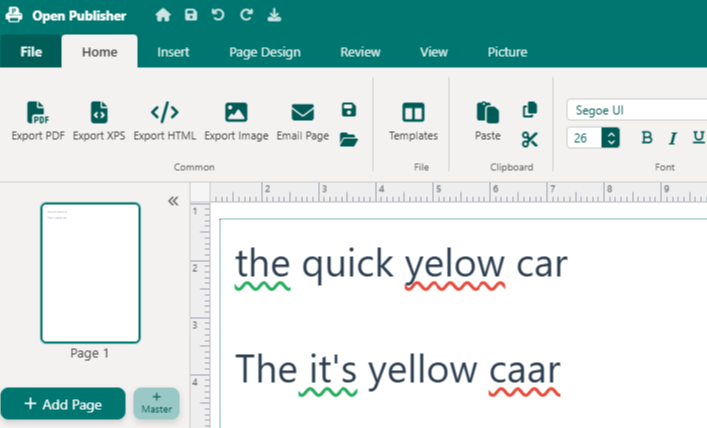Switch to the Insert tab
This screenshot has height=428, width=707.
[173, 52]
